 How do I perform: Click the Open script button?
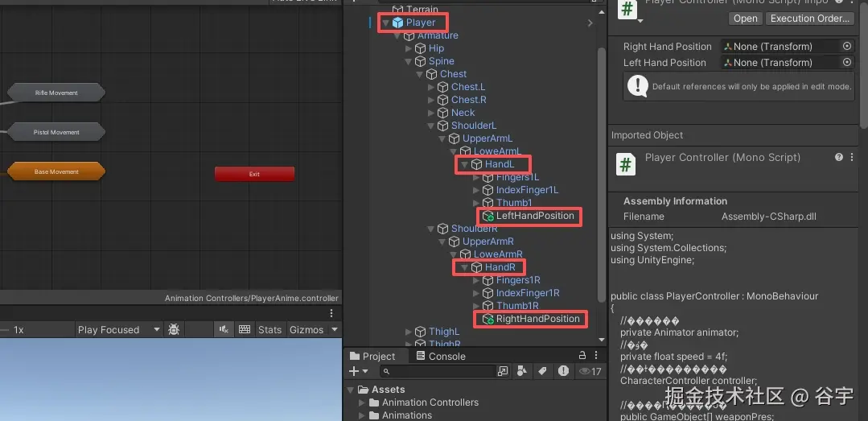[x=746, y=19]
